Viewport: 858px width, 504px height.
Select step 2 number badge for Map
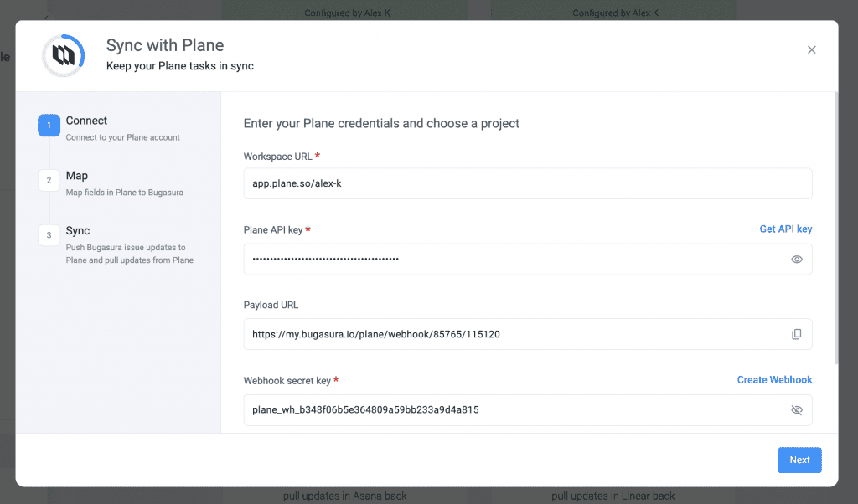pyautogui.click(x=49, y=180)
